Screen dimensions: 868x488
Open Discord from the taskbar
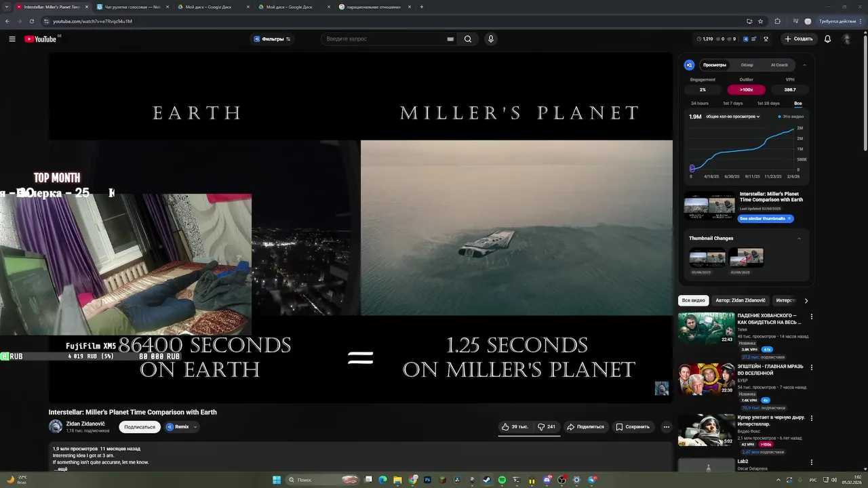point(547,480)
